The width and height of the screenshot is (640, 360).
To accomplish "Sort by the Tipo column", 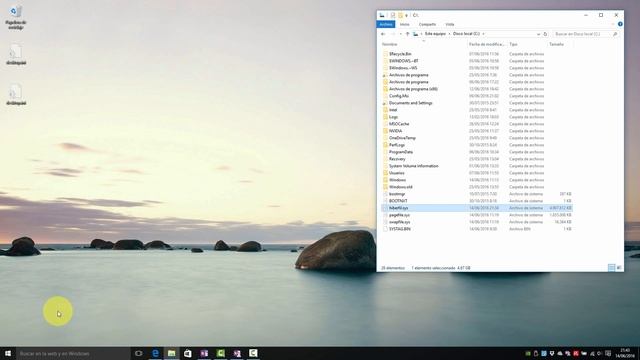I will 513,44.
